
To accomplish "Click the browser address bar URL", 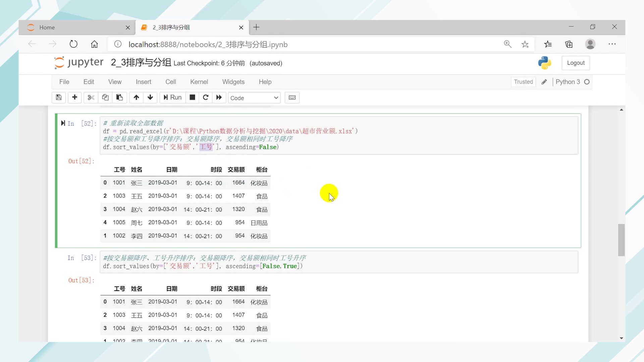I will [208, 45].
